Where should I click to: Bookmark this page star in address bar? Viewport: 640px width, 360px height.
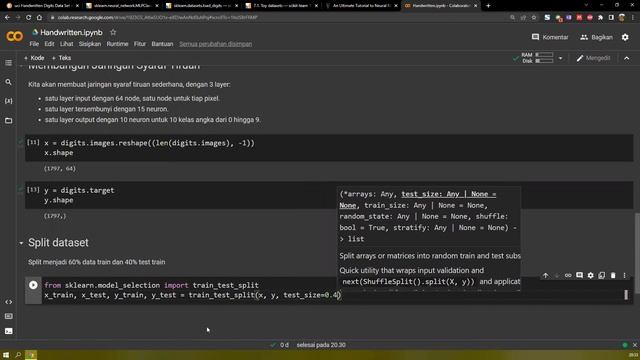[534, 18]
